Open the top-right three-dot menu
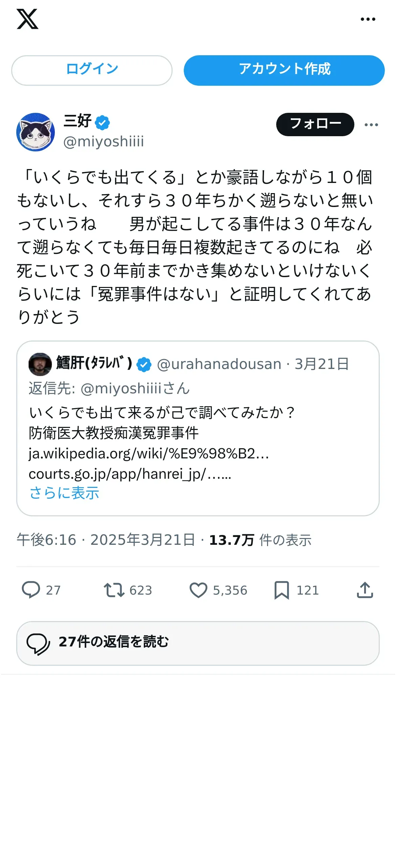This screenshot has width=396, height=868. (x=368, y=19)
